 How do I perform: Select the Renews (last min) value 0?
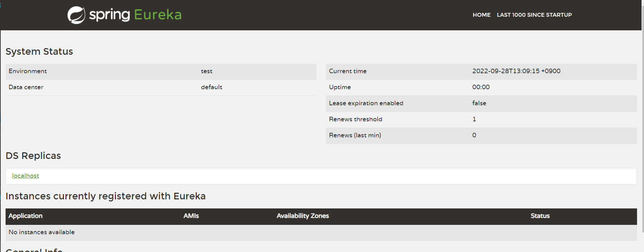click(474, 135)
